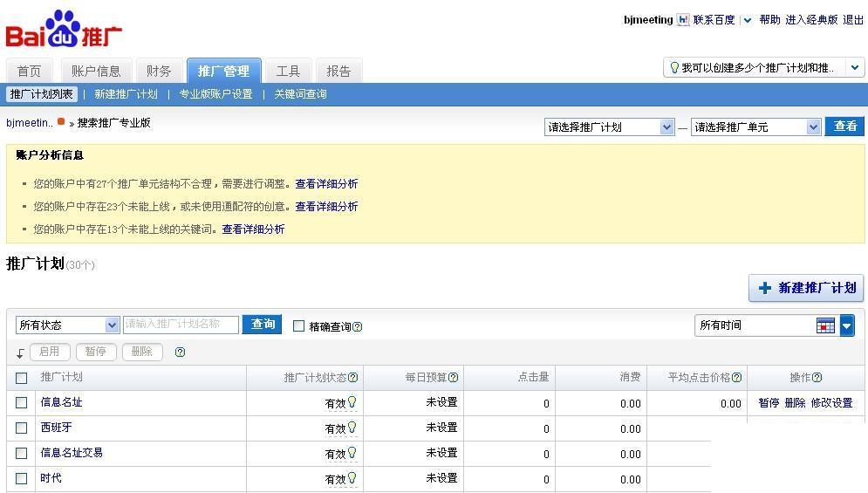The image size is (868, 493).
Task: Click the 退出 link
Action: 853,20
